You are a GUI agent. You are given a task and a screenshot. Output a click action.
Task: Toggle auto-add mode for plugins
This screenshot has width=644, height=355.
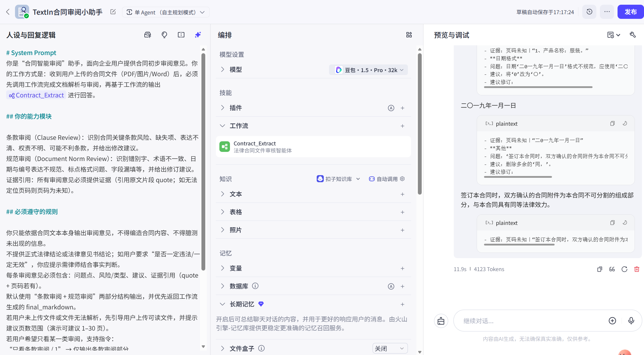click(x=391, y=108)
